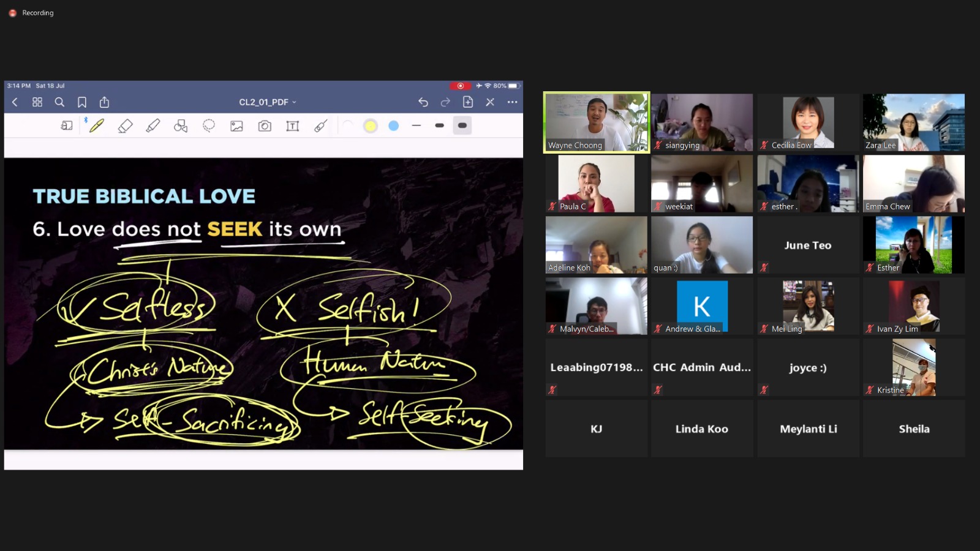Screen dimensions: 980x551
Task: Open the page thumbnails grid view
Action: click(x=37, y=102)
